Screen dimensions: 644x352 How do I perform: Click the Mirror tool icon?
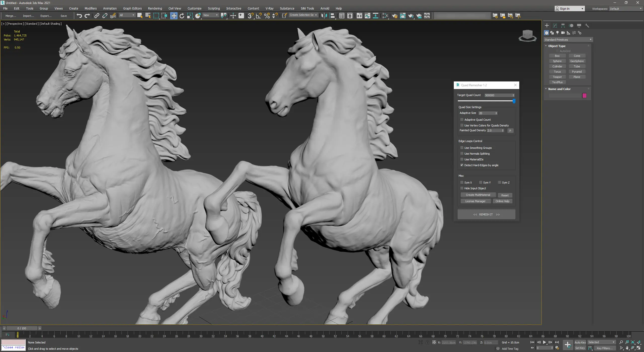point(324,16)
